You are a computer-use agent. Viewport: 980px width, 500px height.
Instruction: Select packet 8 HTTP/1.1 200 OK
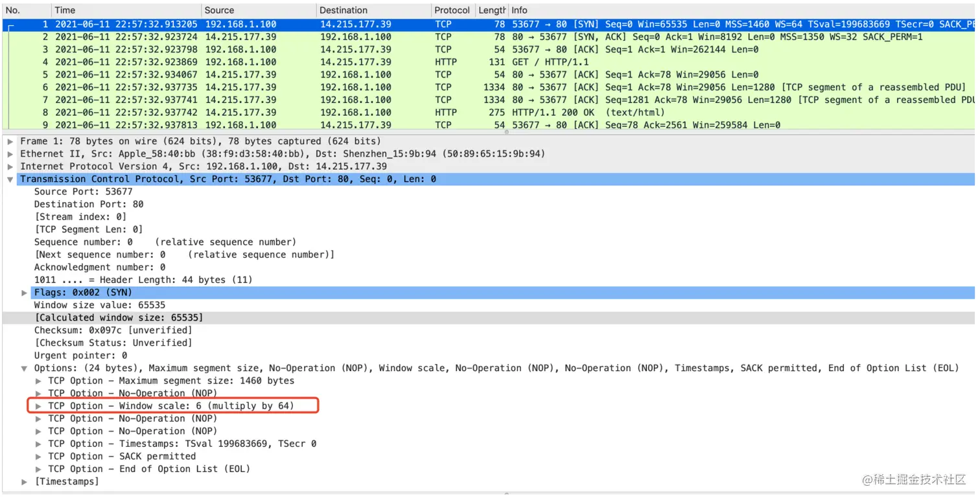(489, 113)
